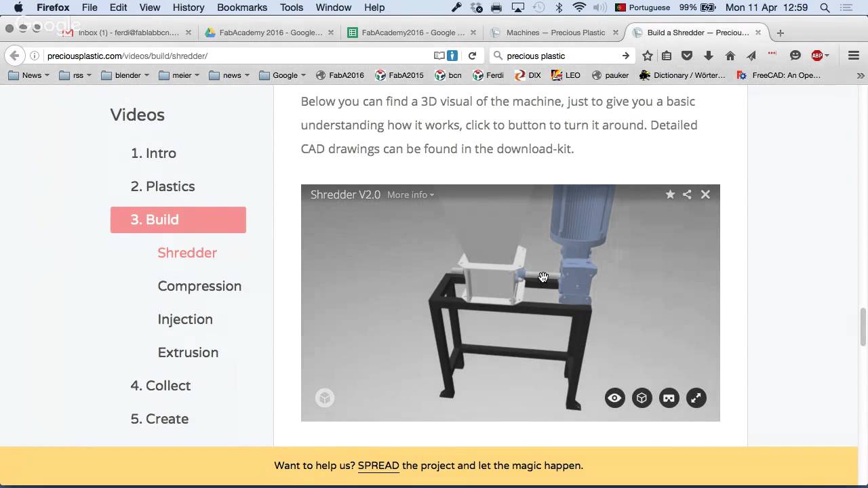Open the 4. Collect sidebar section
The image size is (868, 488).
pos(161,386)
